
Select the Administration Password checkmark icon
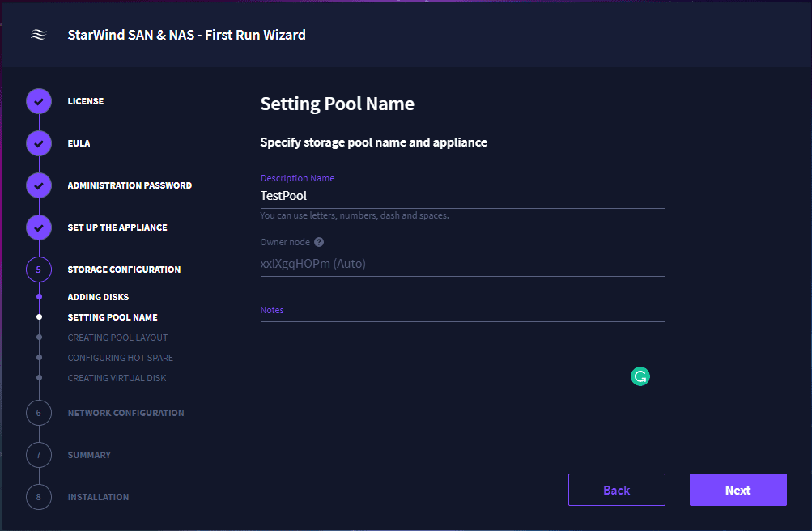click(39, 185)
